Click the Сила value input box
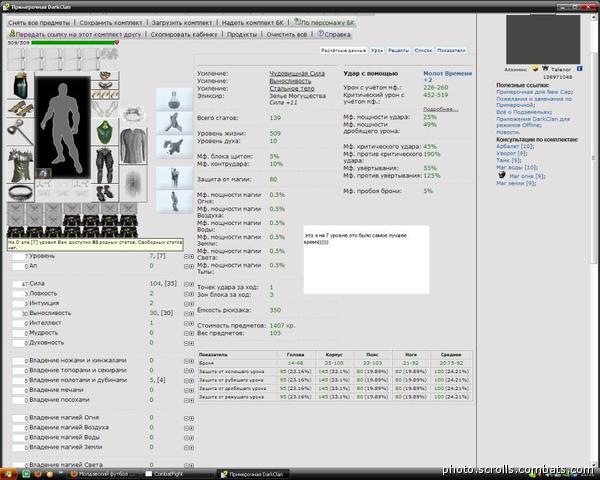600x480 pixels. (20, 284)
